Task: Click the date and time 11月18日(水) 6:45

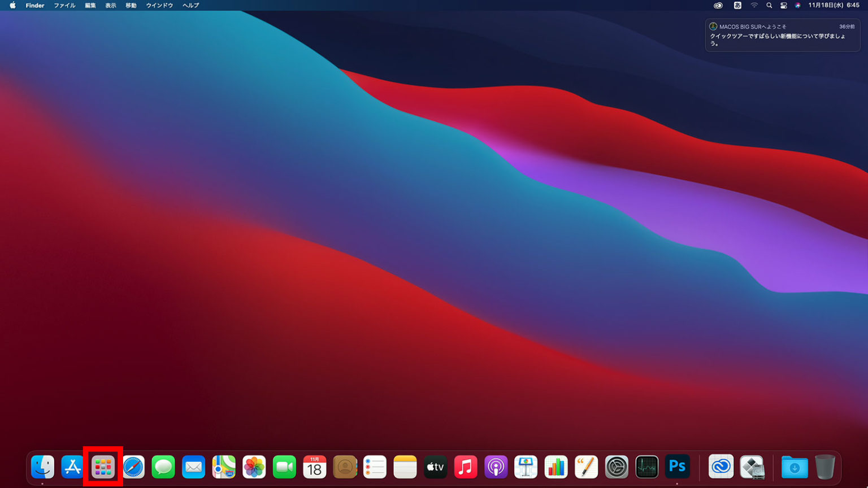Action: tap(834, 5)
